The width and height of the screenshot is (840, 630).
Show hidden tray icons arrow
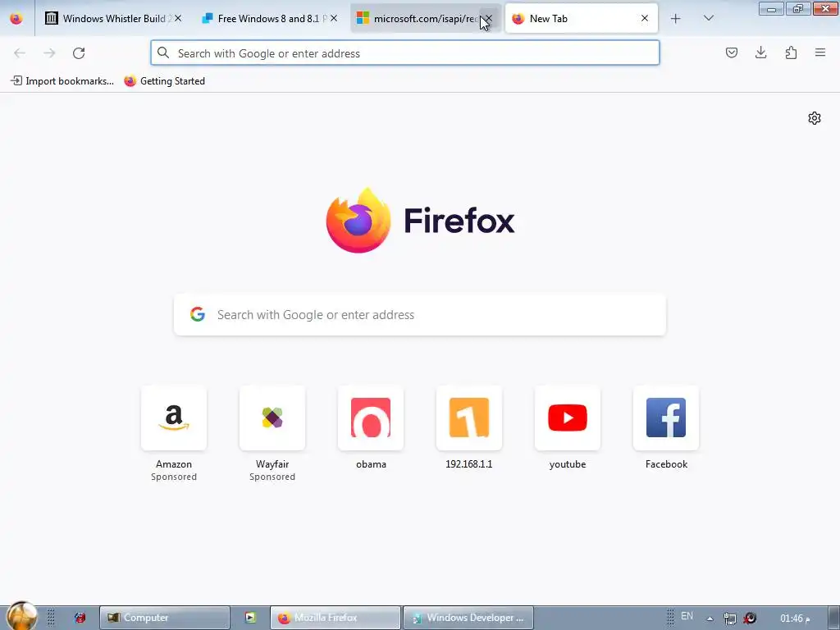(710, 619)
